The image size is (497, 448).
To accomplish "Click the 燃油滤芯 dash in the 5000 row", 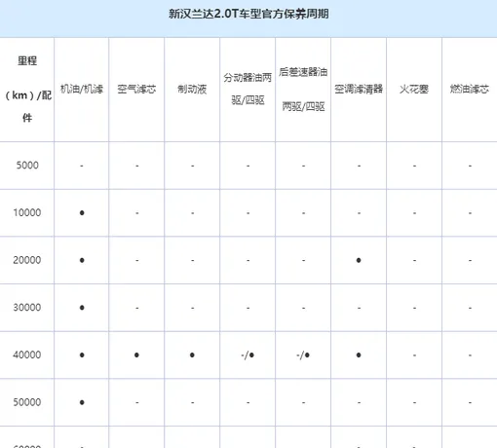I will 470,166.
